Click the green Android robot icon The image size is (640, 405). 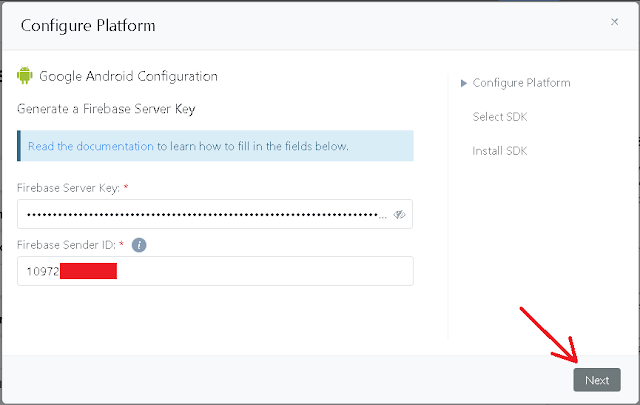point(25,76)
